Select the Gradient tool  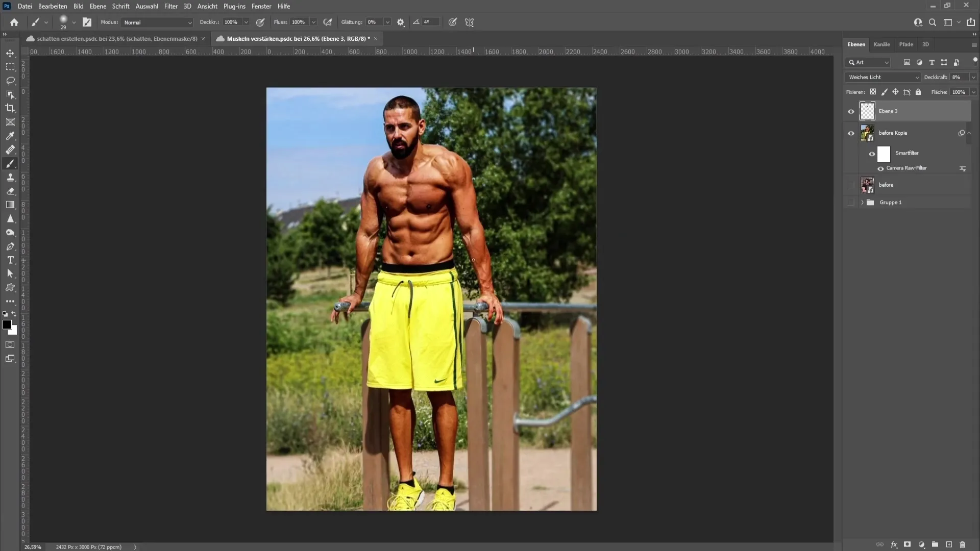(10, 205)
